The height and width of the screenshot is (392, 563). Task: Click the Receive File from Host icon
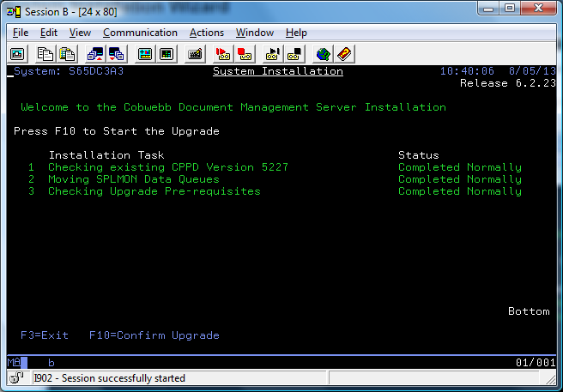[x=117, y=54]
